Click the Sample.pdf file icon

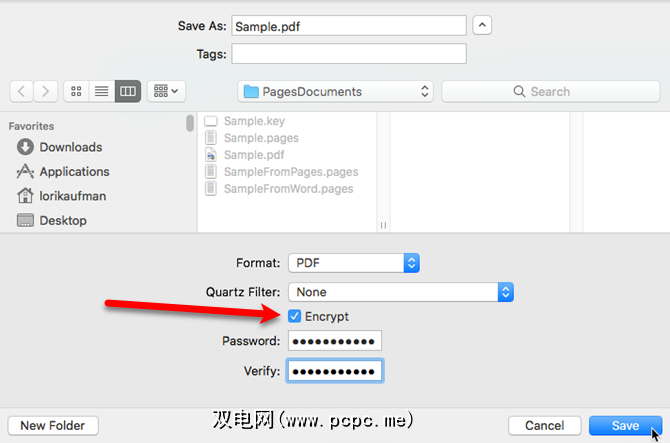click(211, 155)
